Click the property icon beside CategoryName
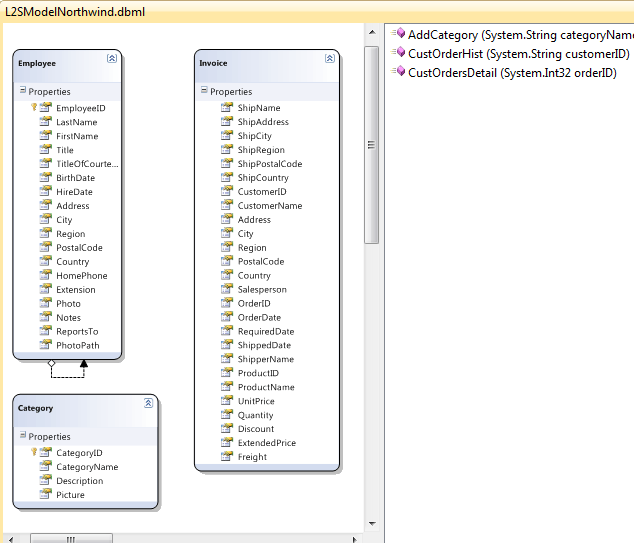This screenshot has height=543, width=634. click(x=46, y=466)
